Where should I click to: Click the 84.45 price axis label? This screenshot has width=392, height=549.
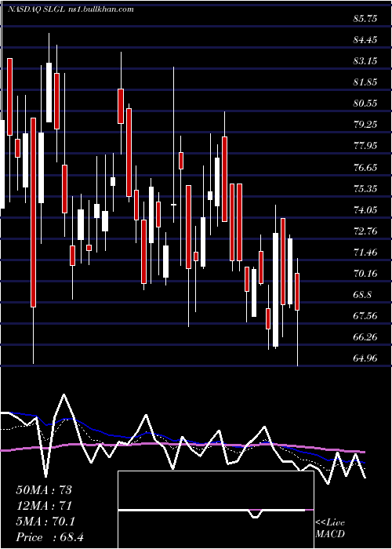coord(365,40)
